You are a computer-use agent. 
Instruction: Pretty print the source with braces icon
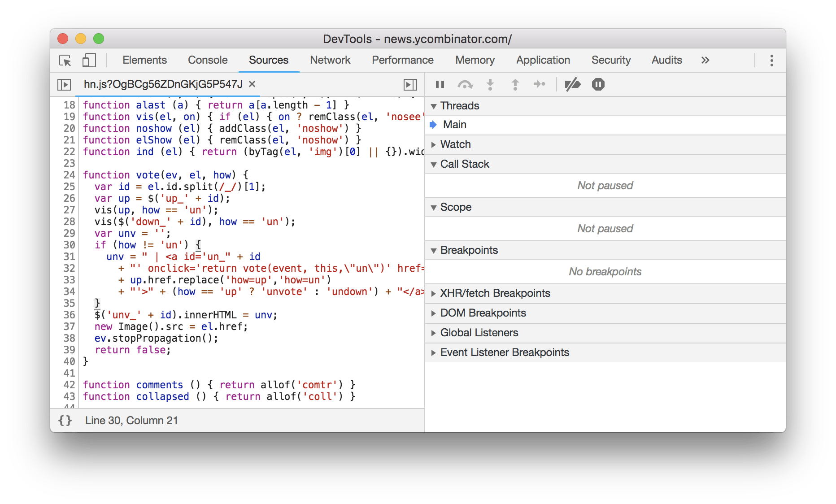pos(65,420)
